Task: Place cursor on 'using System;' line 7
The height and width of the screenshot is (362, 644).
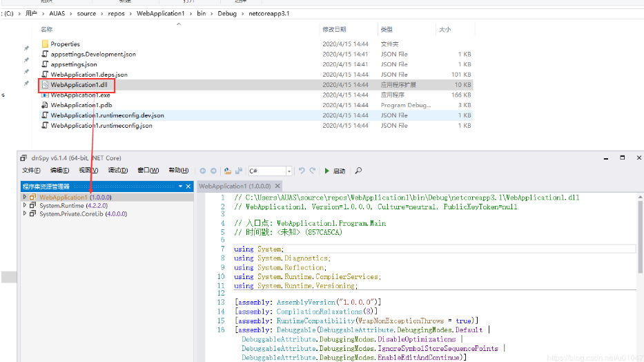Action: tap(259, 249)
